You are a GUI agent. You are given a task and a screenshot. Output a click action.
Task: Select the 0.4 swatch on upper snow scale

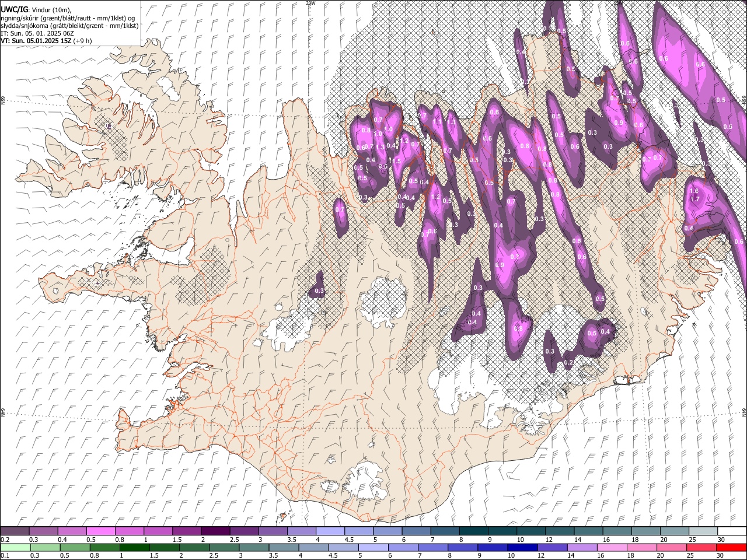tap(72, 531)
